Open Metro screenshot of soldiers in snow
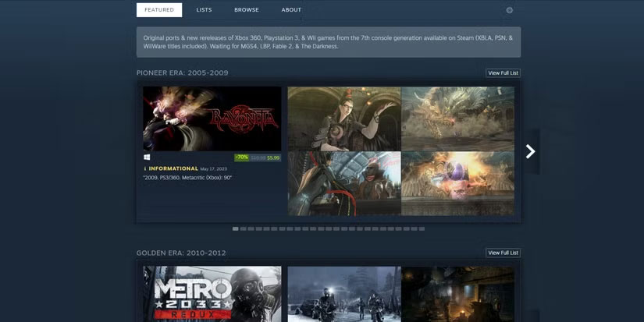This screenshot has width=644, height=322. point(344,294)
